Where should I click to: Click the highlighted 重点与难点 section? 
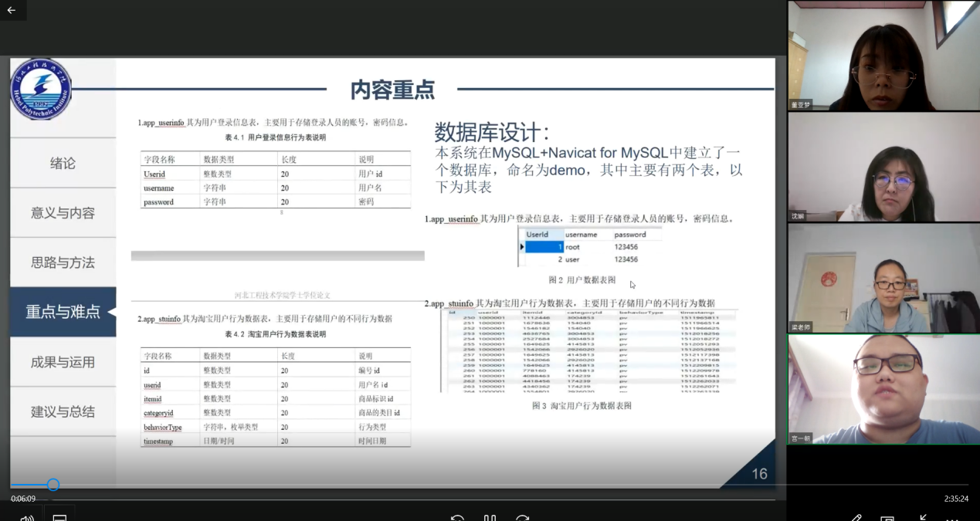pos(63,312)
